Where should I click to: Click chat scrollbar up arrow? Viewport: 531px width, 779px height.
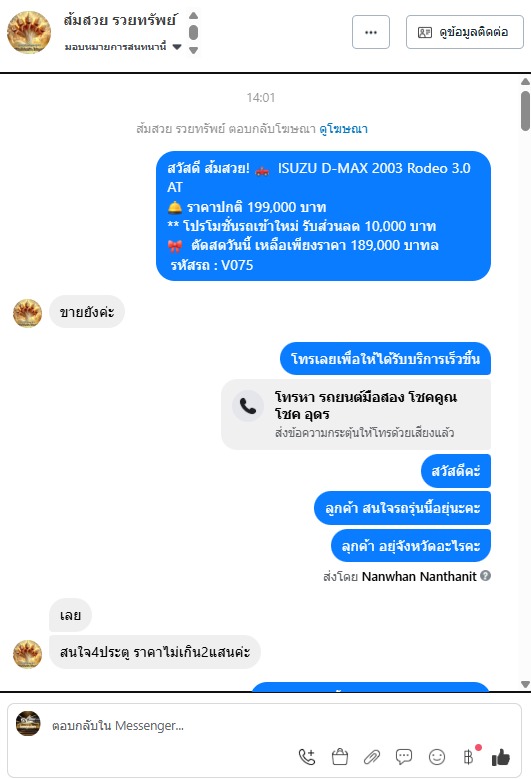pos(526,81)
